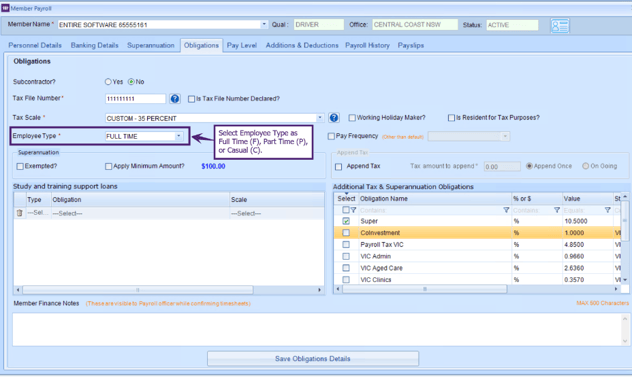Click study loans scroll right arrow
This screenshot has height=382, width=632.
pyautogui.click(x=320, y=290)
